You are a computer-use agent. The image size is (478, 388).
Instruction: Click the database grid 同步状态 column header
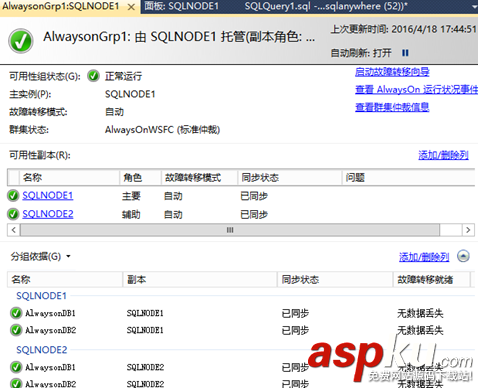click(335, 279)
